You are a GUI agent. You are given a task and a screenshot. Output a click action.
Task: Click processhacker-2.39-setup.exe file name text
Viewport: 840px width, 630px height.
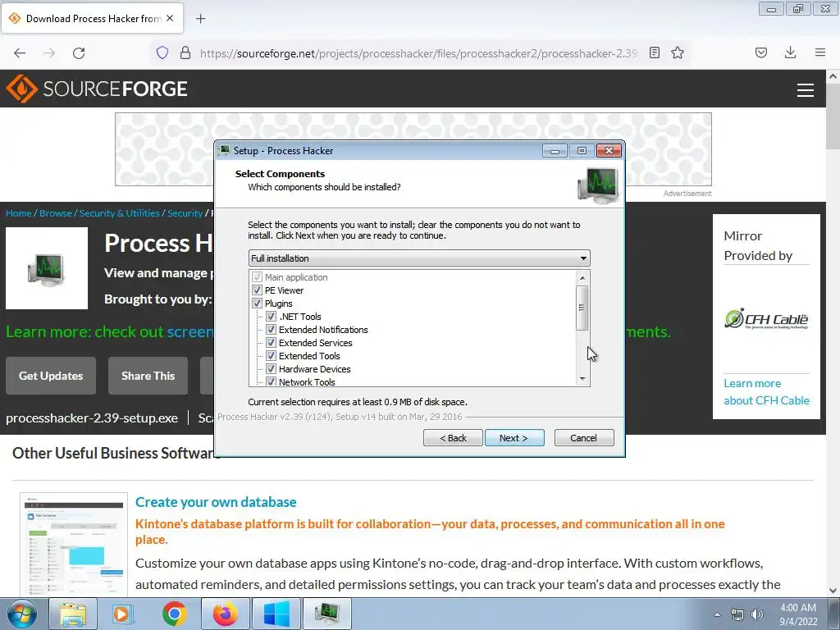92,418
